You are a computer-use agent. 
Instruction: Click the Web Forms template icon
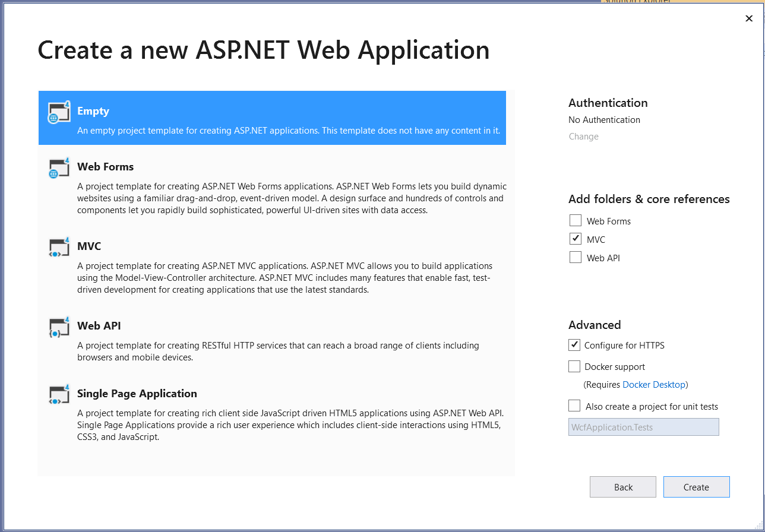58,168
